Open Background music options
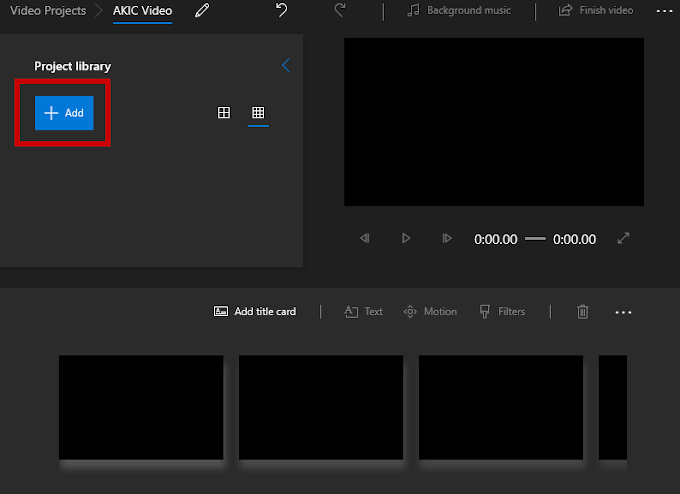The height and width of the screenshot is (494, 680). pyautogui.click(x=459, y=10)
